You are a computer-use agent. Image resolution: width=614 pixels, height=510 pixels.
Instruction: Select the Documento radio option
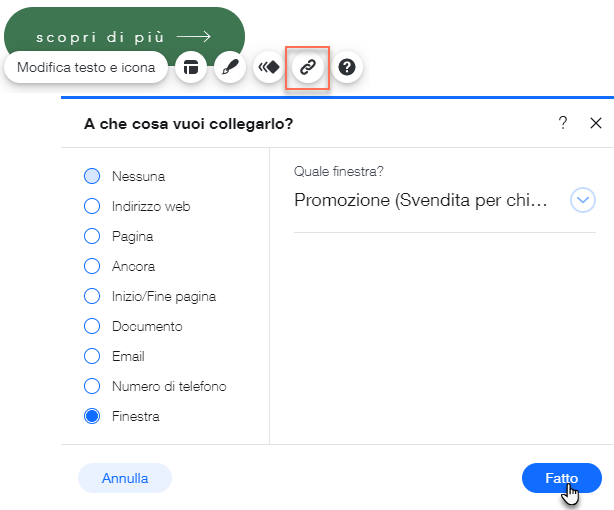point(92,326)
